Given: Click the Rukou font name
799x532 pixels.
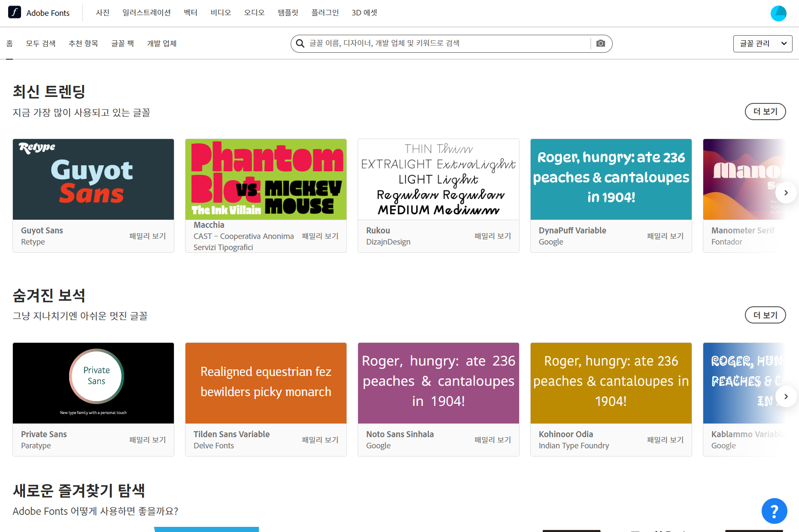Looking at the screenshot, I should click(378, 230).
